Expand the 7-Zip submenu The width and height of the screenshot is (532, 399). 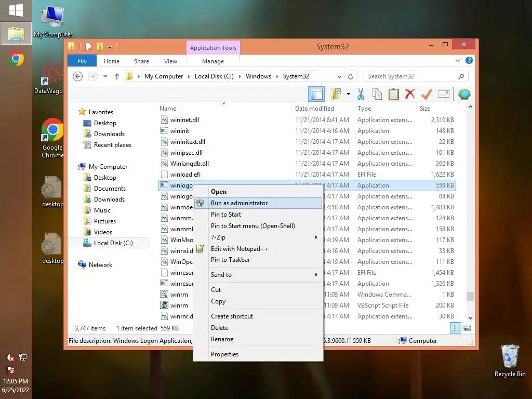point(258,237)
